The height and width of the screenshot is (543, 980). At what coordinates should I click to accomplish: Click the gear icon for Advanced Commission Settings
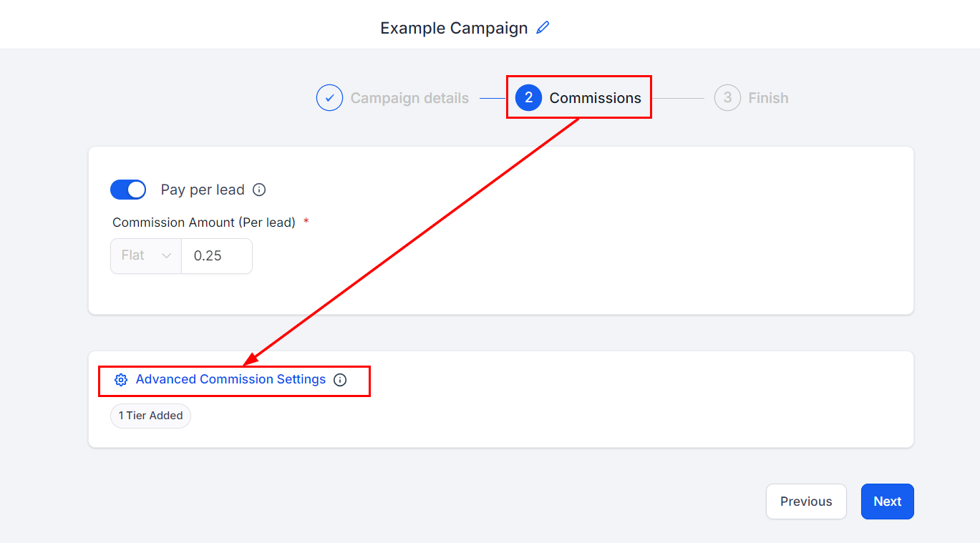(x=121, y=380)
